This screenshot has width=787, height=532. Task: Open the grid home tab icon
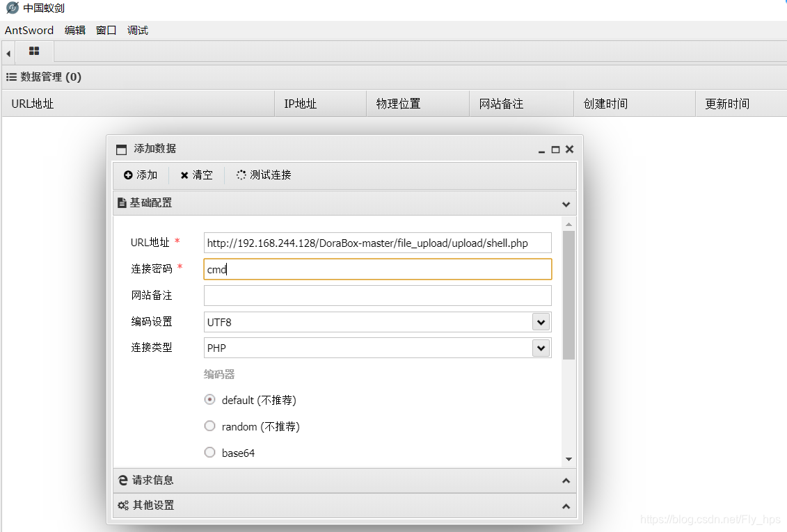point(34,51)
